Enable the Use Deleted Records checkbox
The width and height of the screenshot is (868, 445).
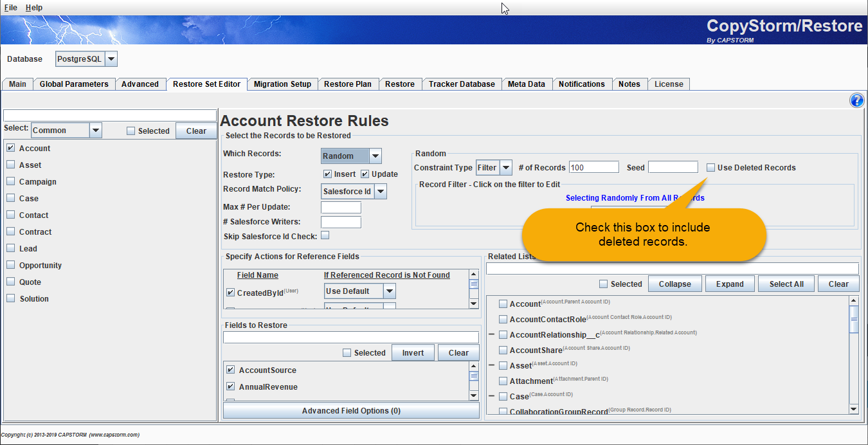tap(710, 167)
